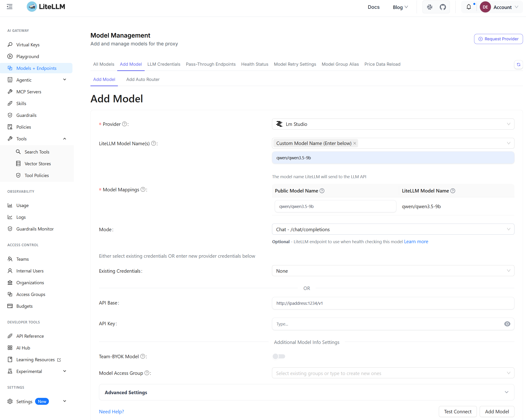Open the Slack community icon

(x=430, y=7)
